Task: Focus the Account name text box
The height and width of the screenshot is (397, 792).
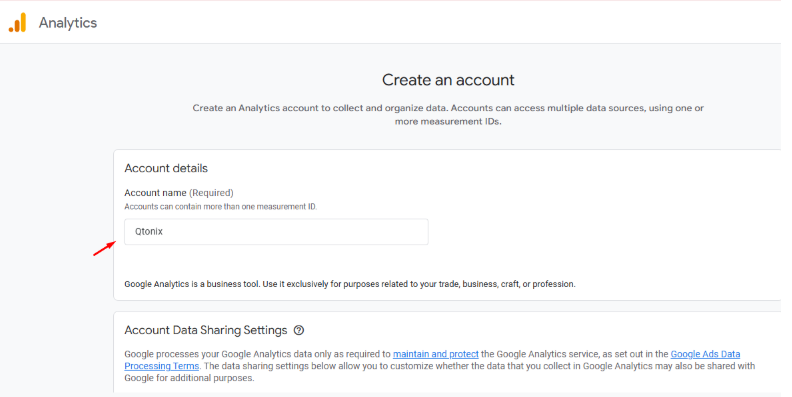Action: tap(276, 232)
